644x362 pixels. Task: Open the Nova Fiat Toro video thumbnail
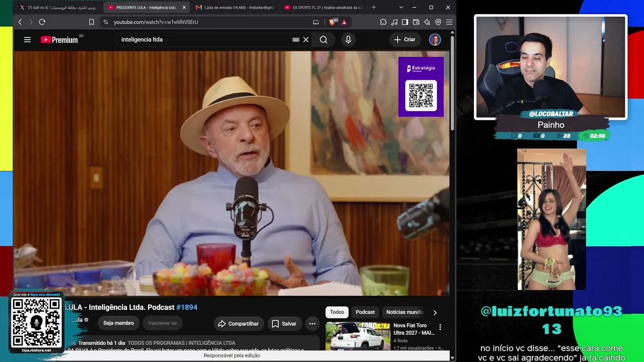[x=358, y=336]
